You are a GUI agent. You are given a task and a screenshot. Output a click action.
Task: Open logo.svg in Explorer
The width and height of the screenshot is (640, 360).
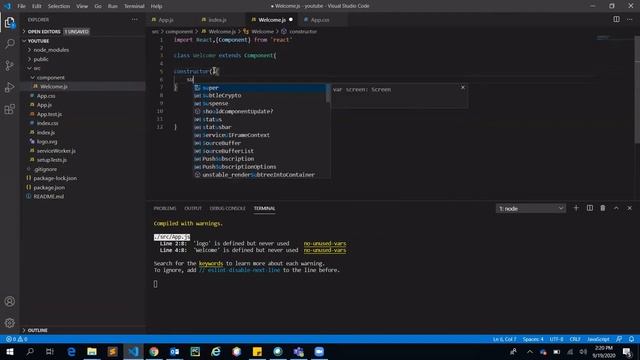(x=47, y=142)
